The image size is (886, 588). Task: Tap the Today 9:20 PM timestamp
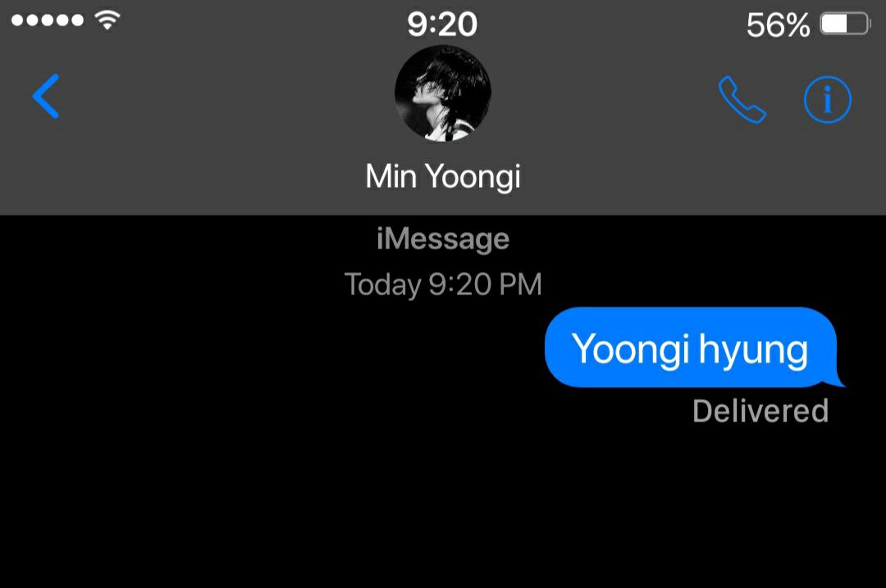[443, 284]
